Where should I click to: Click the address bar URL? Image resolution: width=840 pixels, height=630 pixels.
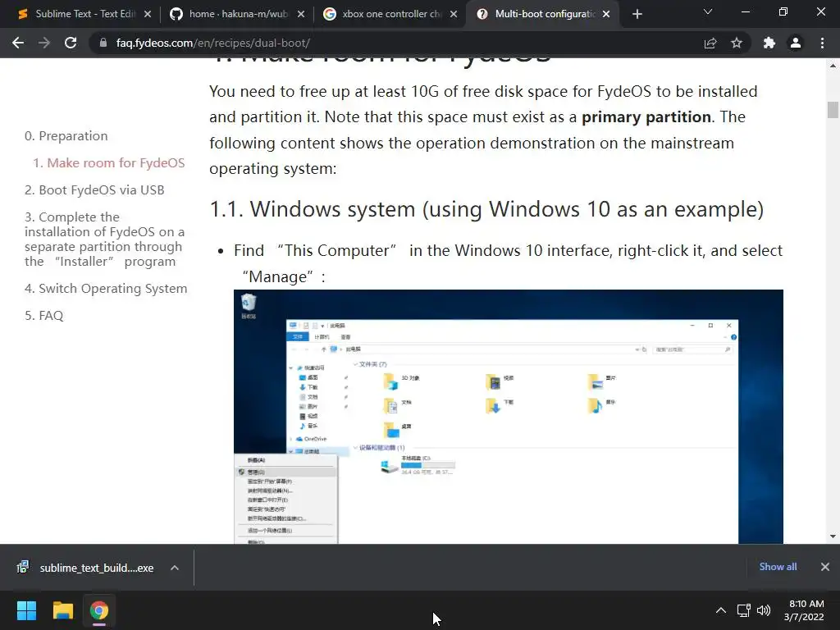pyautogui.click(x=212, y=43)
